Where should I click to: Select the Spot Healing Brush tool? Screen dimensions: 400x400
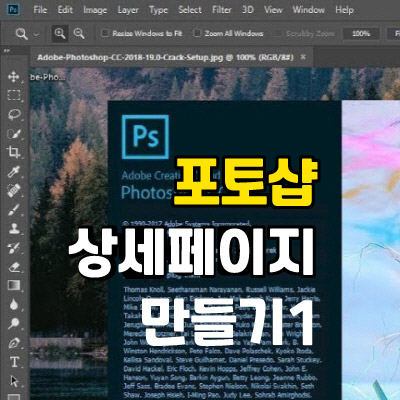click(x=14, y=191)
